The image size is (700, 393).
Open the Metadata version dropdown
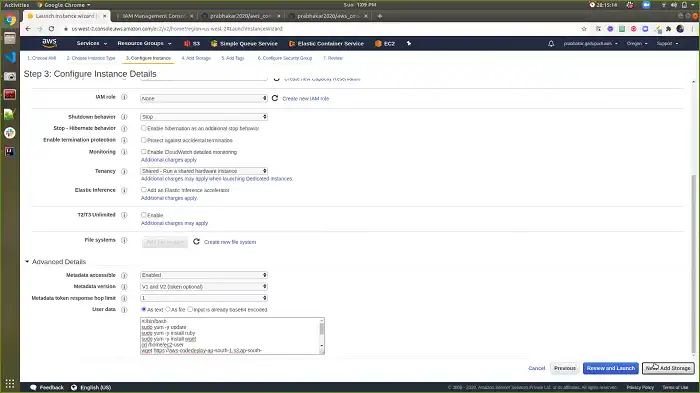click(204, 286)
